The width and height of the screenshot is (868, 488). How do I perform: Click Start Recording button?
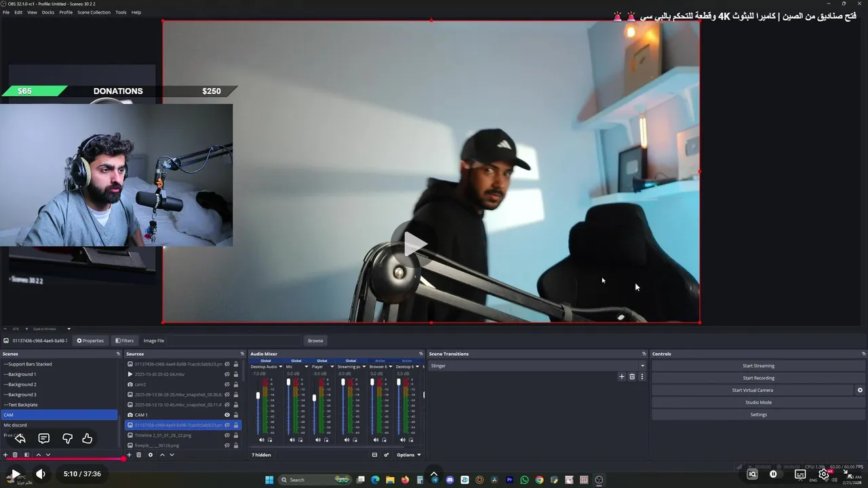click(x=758, y=378)
